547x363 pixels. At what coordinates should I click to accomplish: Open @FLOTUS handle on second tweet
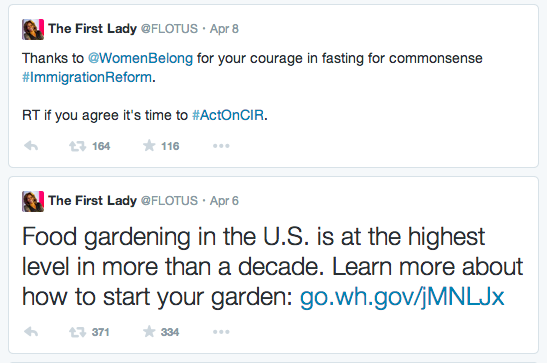point(169,201)
